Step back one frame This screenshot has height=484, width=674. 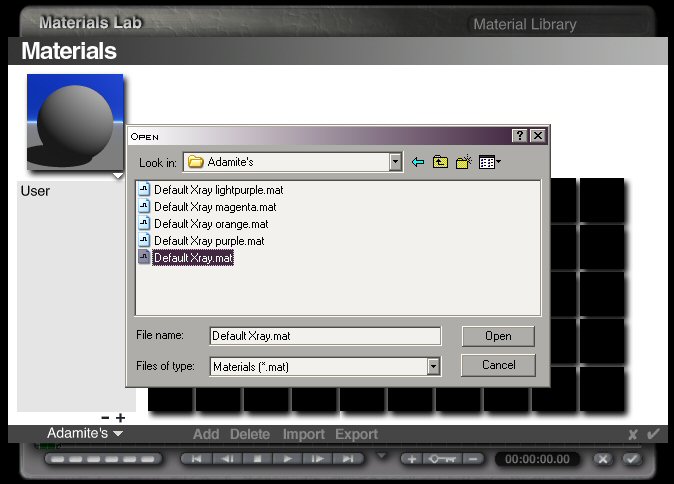click(x=227, y=459)
